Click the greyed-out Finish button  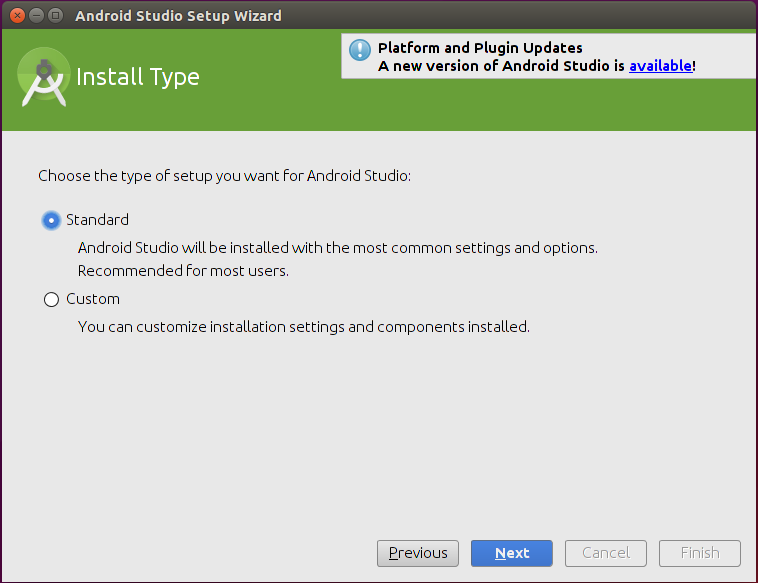click(x=700, y=553)
